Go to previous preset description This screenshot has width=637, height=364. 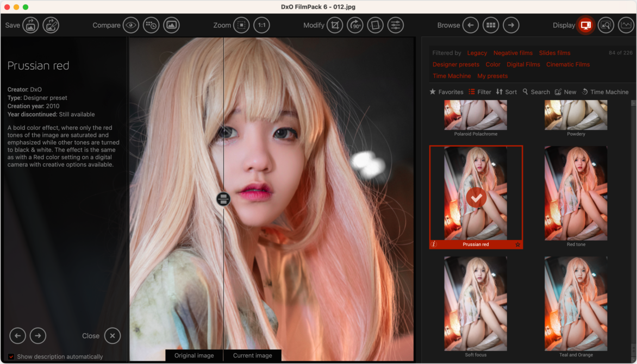point(17,336)
